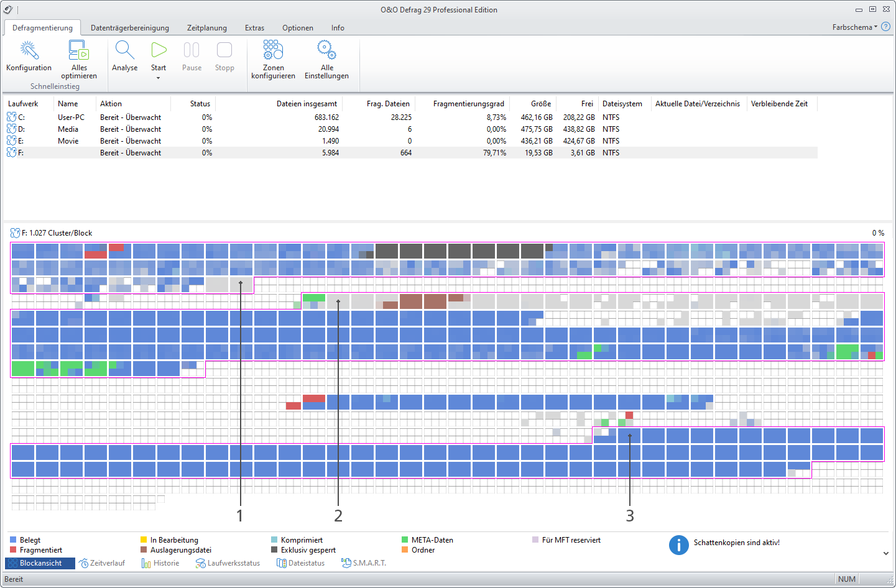Sort by Verbleibende Zeit column header
This screenshot has width=896, height=588.
click(779, 104)
